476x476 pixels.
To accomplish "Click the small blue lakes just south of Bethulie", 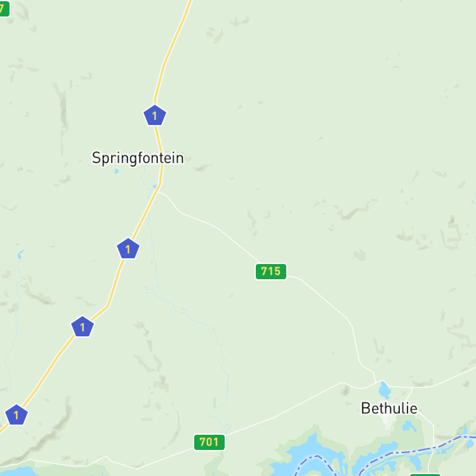I will (x=409, y=426).
